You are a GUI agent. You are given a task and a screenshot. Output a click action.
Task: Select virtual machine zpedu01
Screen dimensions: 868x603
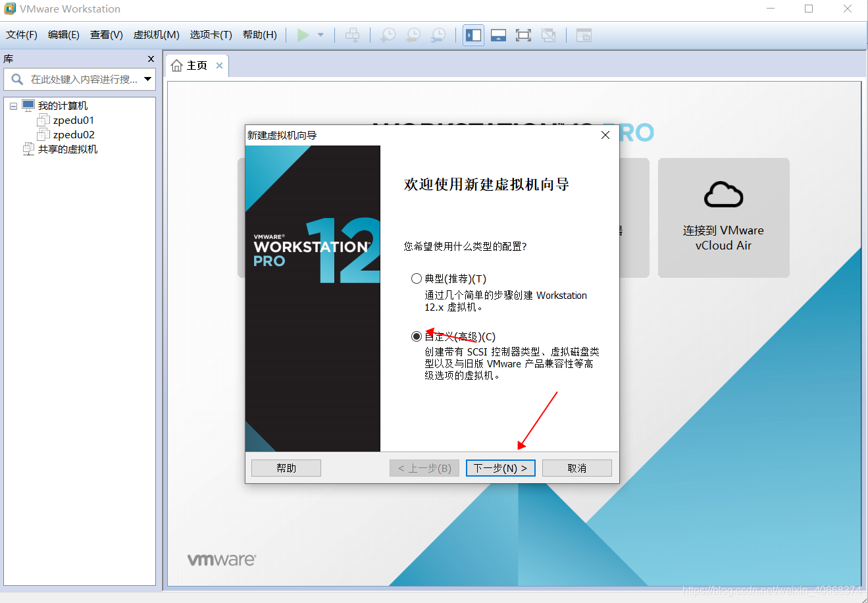(74, 120)
